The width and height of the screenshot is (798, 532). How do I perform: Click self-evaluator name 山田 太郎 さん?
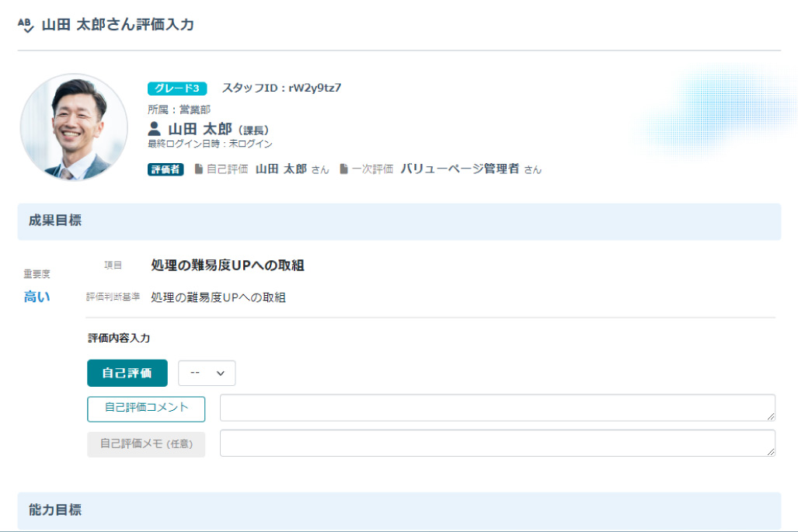click(292, 169)
